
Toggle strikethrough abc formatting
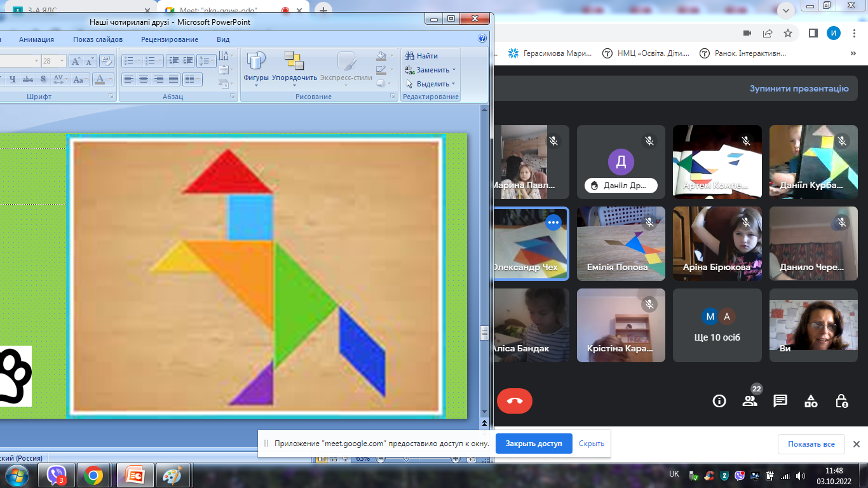pyautogui.click(x=28, y=79)
